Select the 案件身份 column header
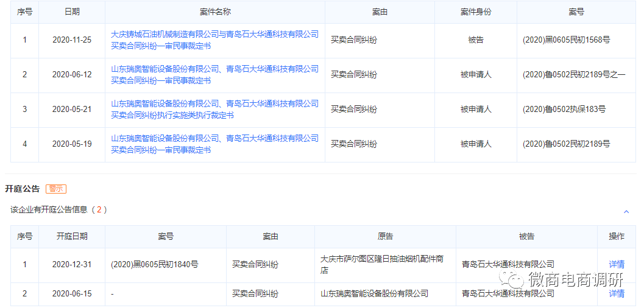This screenshot has width=644, height=308. click(x=476, y=12)
